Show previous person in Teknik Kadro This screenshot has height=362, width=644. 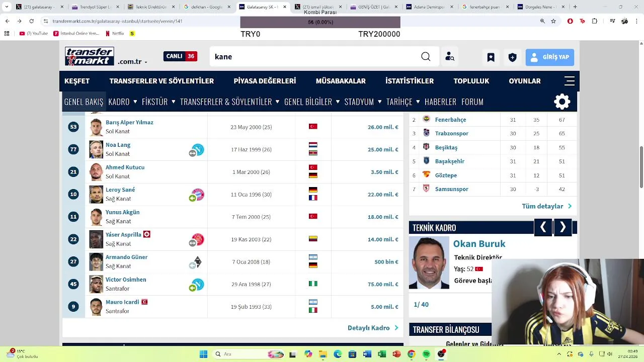pyautogui.click(x=543, y=227)
